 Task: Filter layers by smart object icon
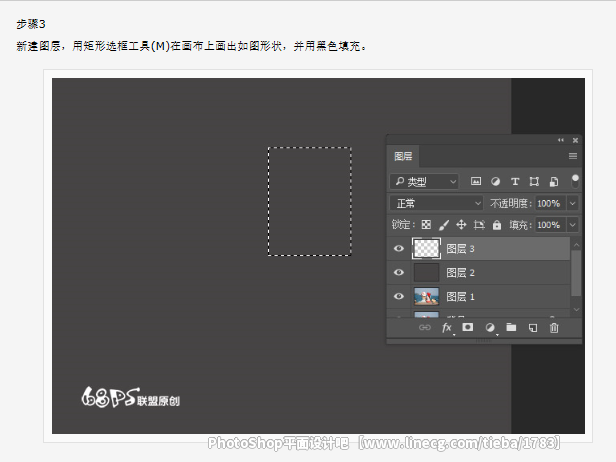(554, 182)
